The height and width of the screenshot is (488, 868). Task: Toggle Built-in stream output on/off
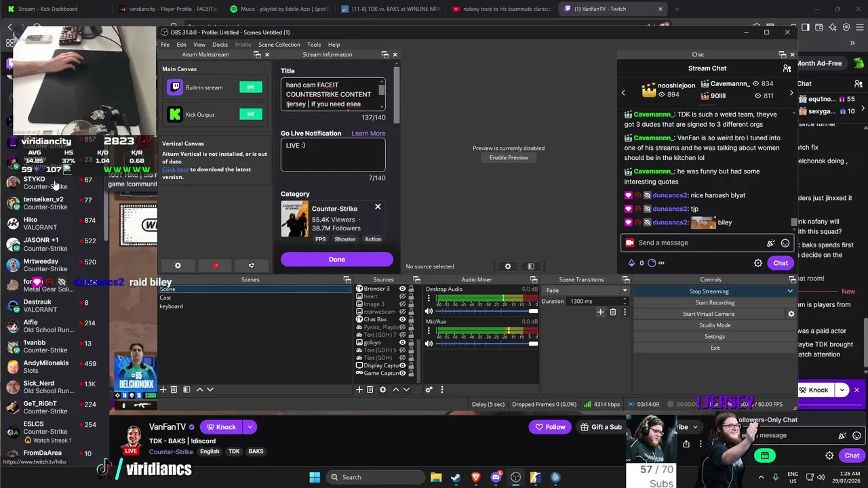point(251,87)
